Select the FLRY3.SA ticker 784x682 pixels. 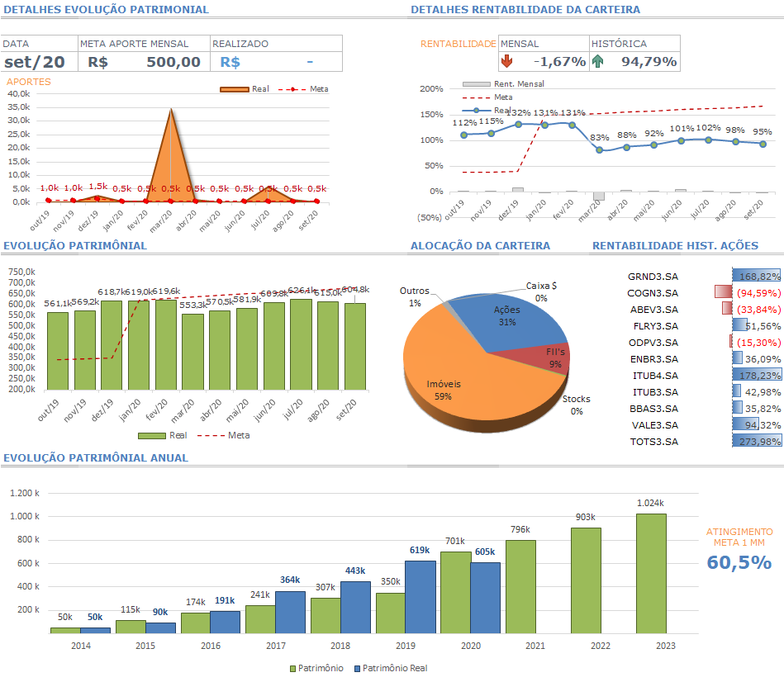[655, 326]
